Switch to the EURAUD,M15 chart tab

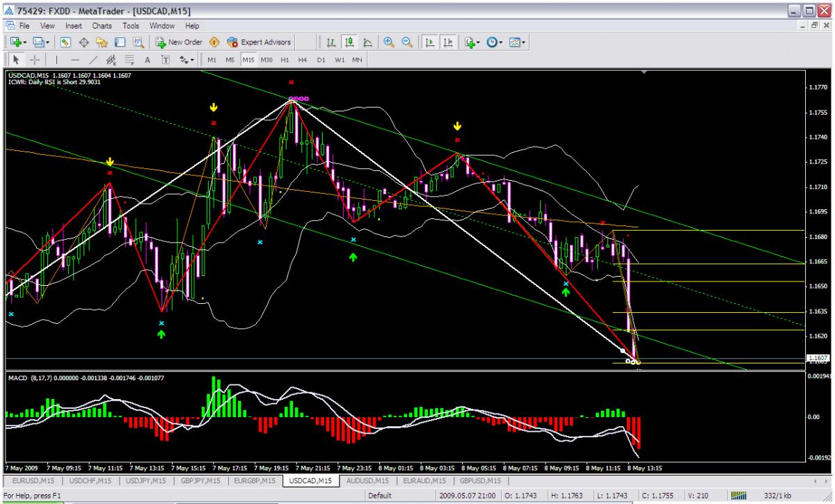pyautogui.click(x=424, y=480)
